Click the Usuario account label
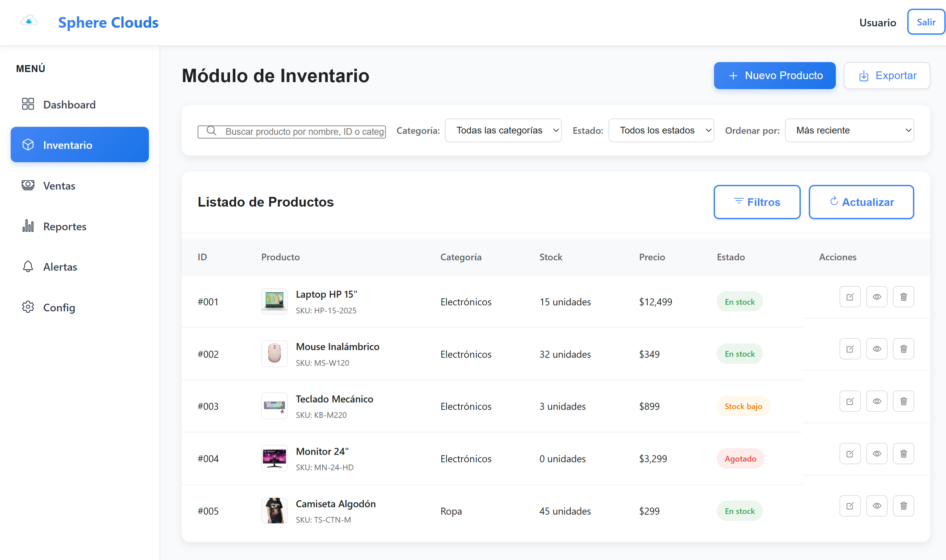This screenshot has width=946, height=560. tap(877, 22)
